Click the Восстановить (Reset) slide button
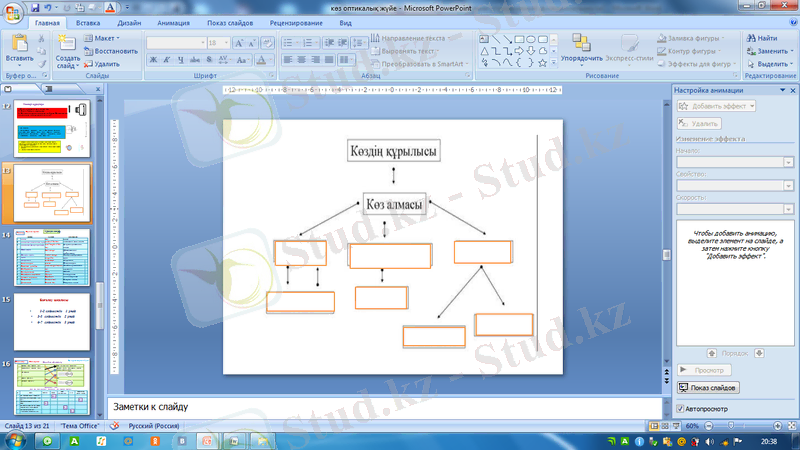 [x=111, y=51]
